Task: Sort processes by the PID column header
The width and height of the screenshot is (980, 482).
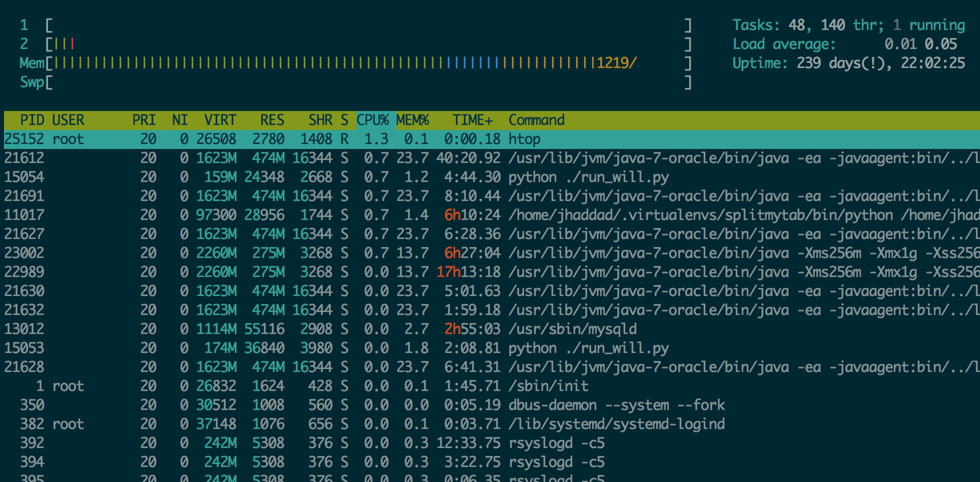Action: pos(32,120)
